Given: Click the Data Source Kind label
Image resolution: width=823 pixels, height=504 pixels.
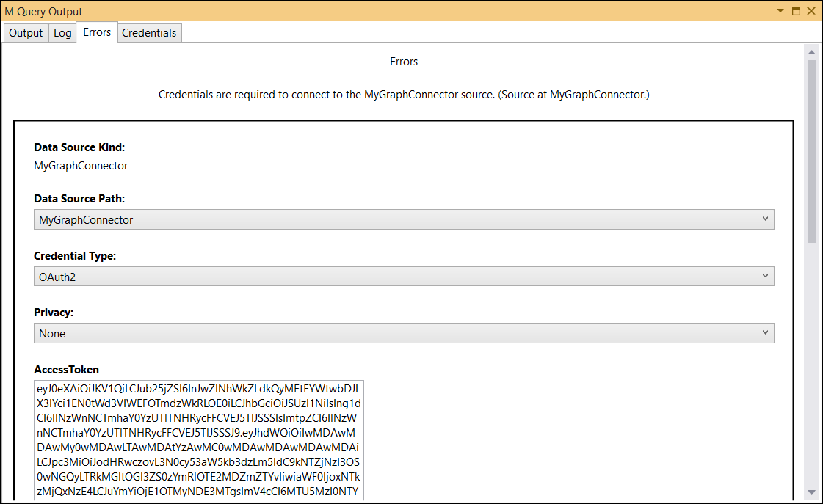Looking at the screenshot, I should click(79, 147).
